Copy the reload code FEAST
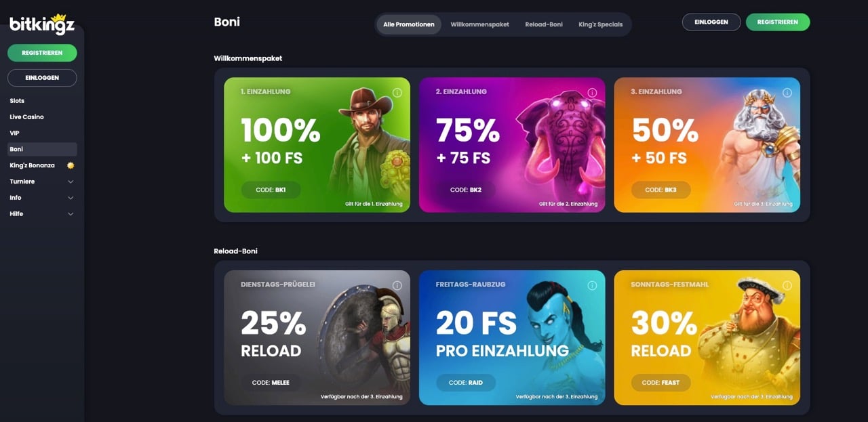868x422 pixels. (660, 383)
